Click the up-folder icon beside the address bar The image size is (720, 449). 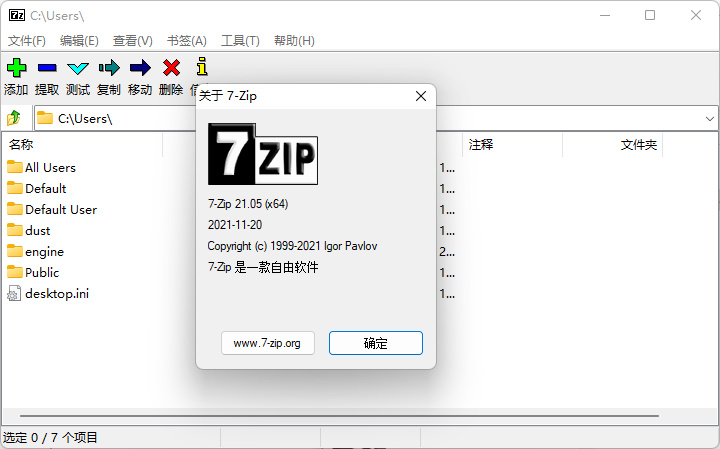(14, 118)
